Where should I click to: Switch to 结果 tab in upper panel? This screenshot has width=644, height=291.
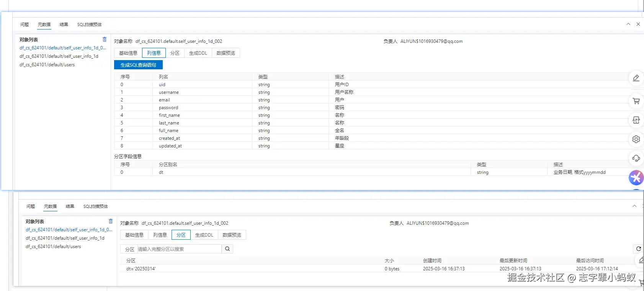(64, 25)
